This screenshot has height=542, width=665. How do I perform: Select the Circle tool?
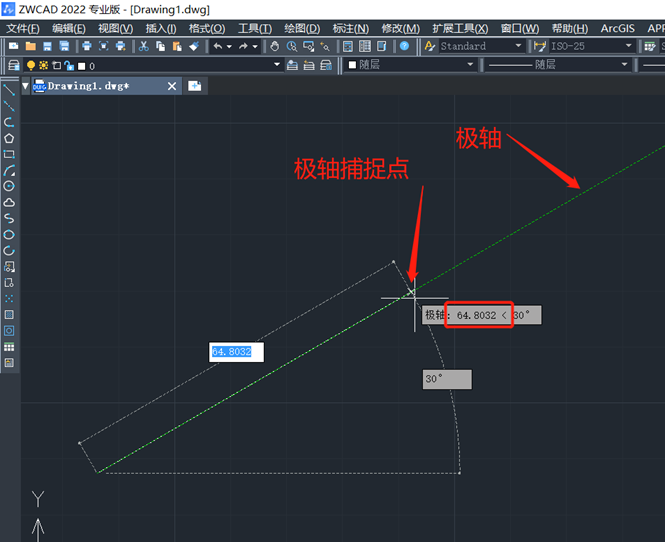[9, 186]
